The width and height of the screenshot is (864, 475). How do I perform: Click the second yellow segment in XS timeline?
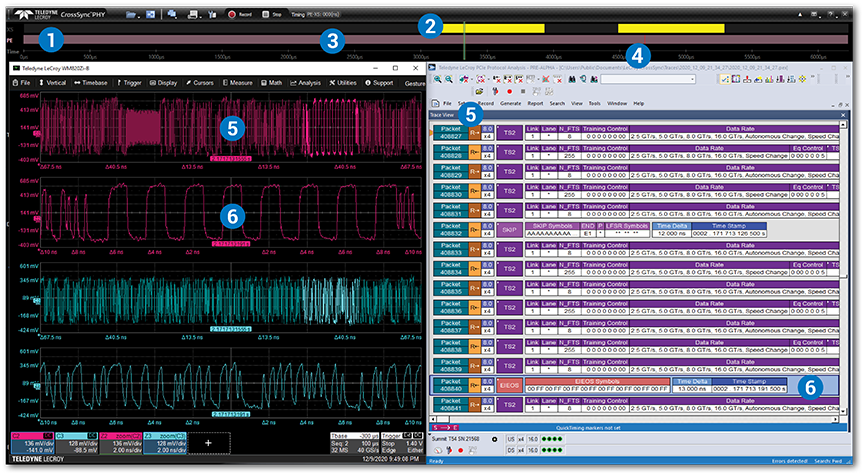point(671,28)
